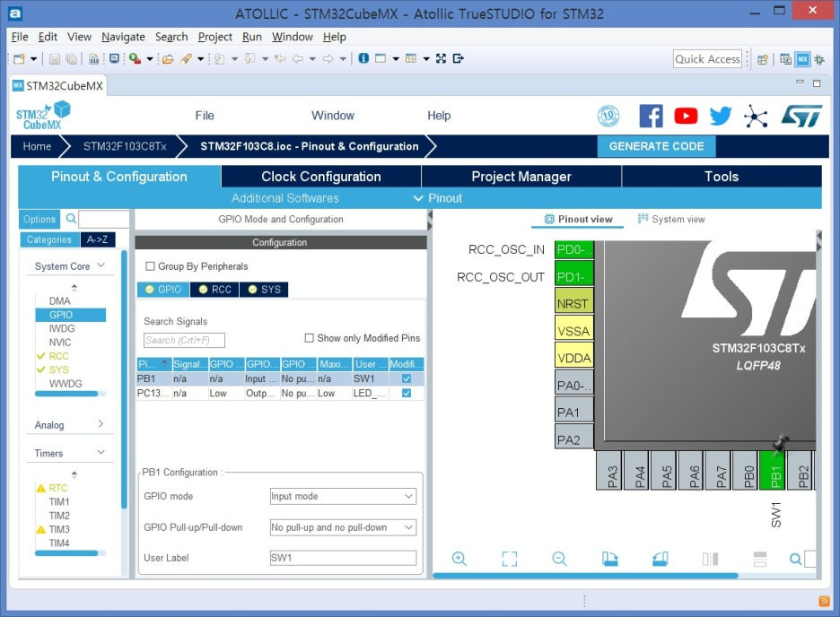Open the Facebook icon link
840x617 pixels.
tap(651, 116)
